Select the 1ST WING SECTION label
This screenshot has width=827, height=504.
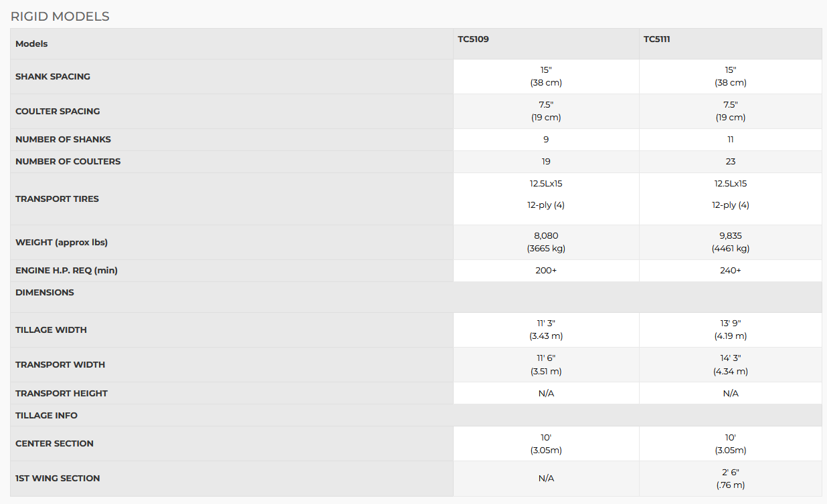click(x=58, y=479)
